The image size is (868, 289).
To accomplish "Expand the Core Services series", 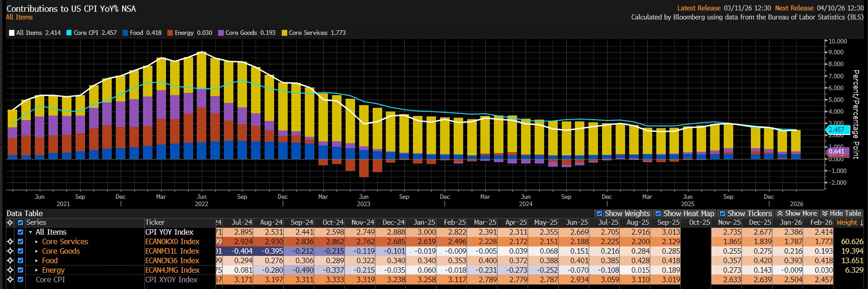I will 37,241.
